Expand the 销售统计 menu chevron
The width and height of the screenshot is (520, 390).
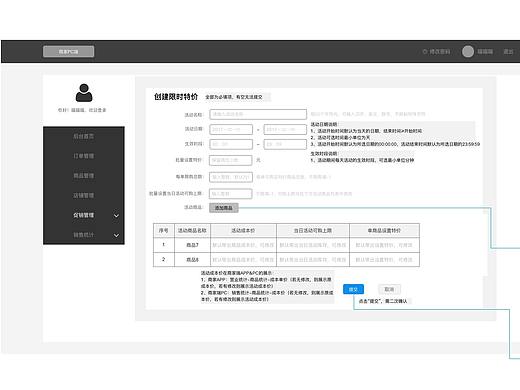pyautogui.click(x=116, y=235)
